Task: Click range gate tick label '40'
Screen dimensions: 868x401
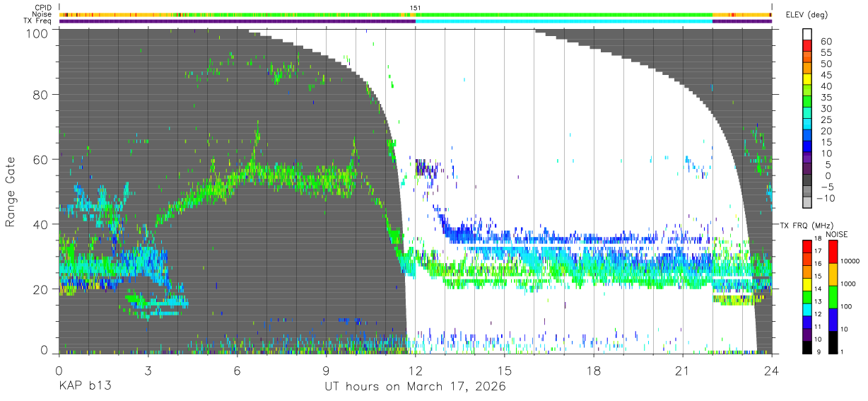Action: click(x=42, y=224)
